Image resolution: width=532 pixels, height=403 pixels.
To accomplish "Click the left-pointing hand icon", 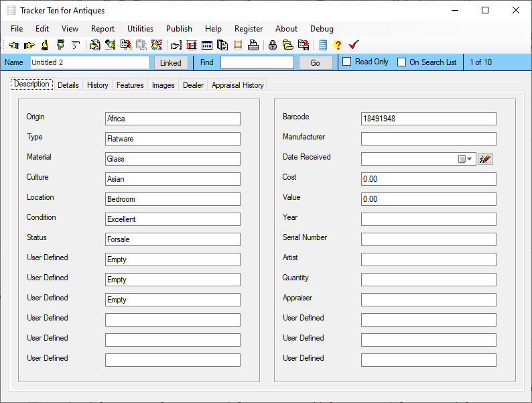I will [x=13, y=45].
